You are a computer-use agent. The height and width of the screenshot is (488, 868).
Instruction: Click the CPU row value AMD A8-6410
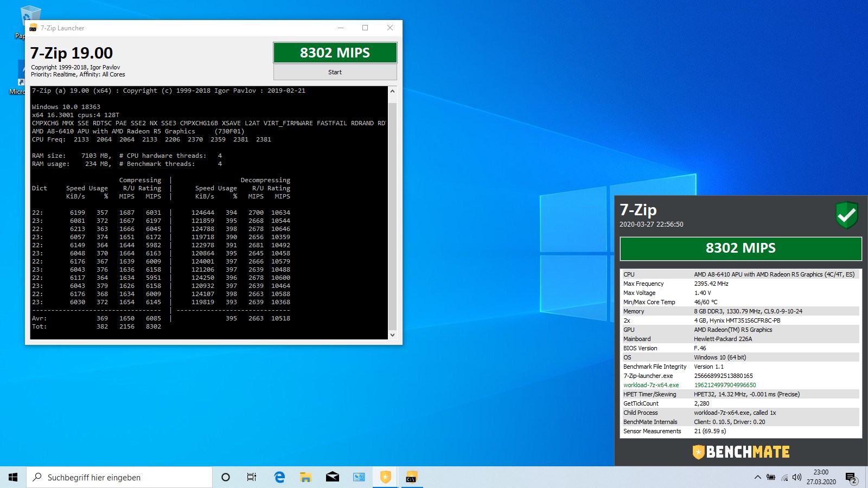(x=774, y=274)
